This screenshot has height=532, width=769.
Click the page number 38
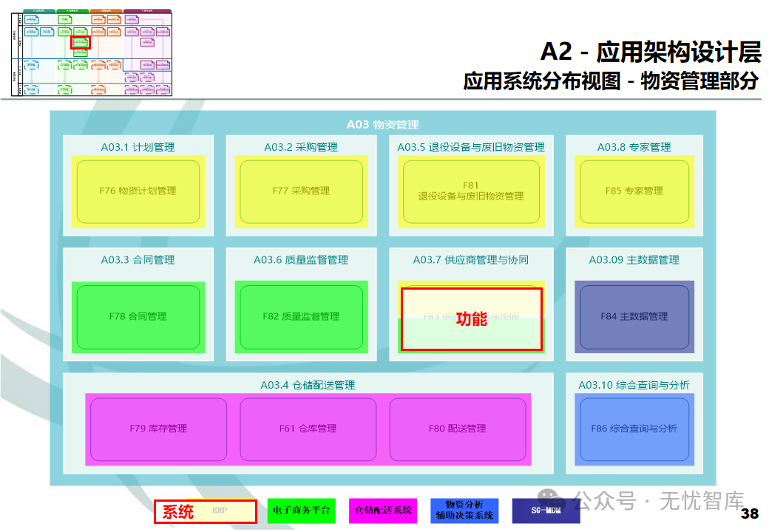click(x=749, y=514)
